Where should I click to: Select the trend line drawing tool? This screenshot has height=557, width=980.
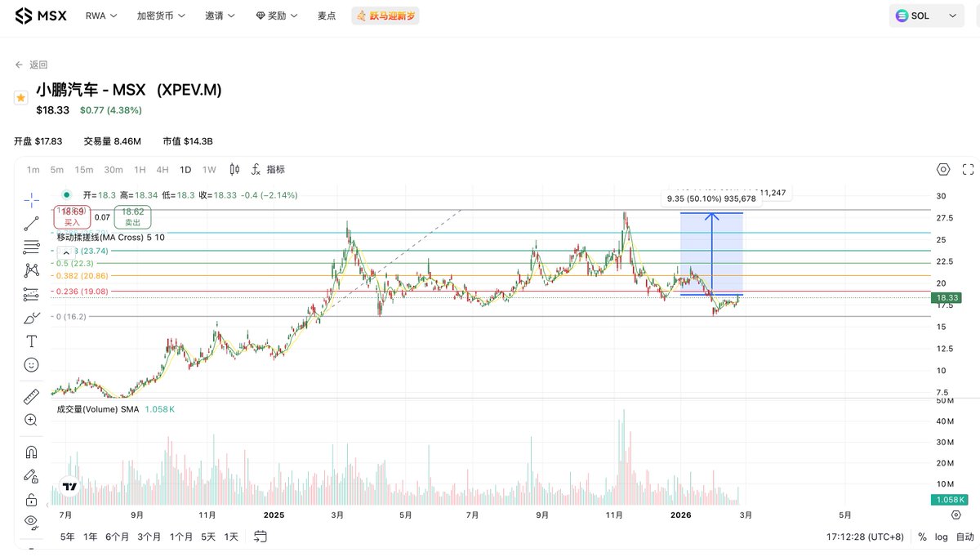(x=31, y=223)
